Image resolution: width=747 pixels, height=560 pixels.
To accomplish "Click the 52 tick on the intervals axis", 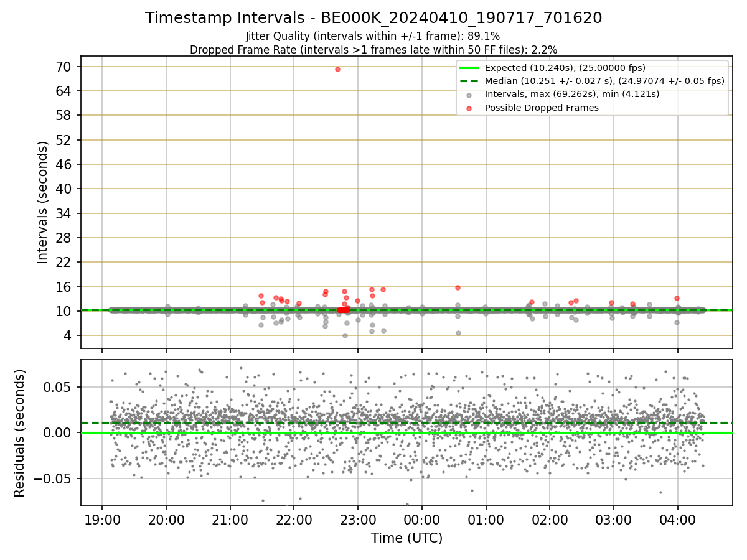I will (x=65, y=140).
